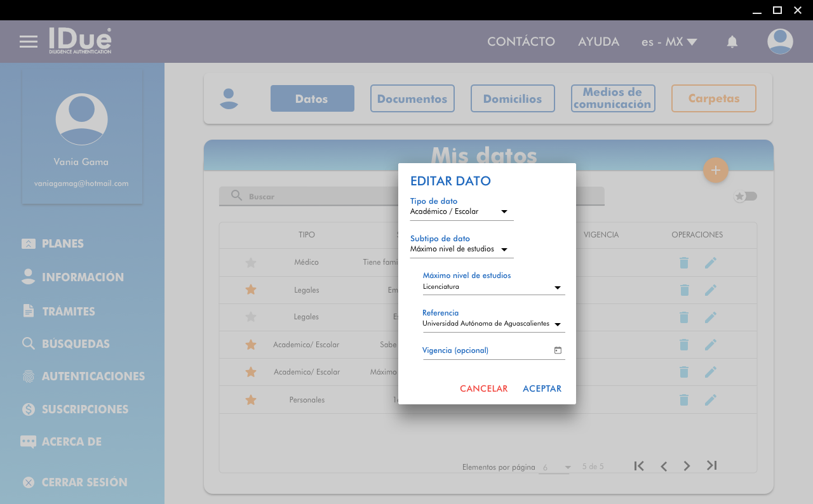Screen dimensions: 813x504
Task: Open the es - MX language selector
Action: 669,42
